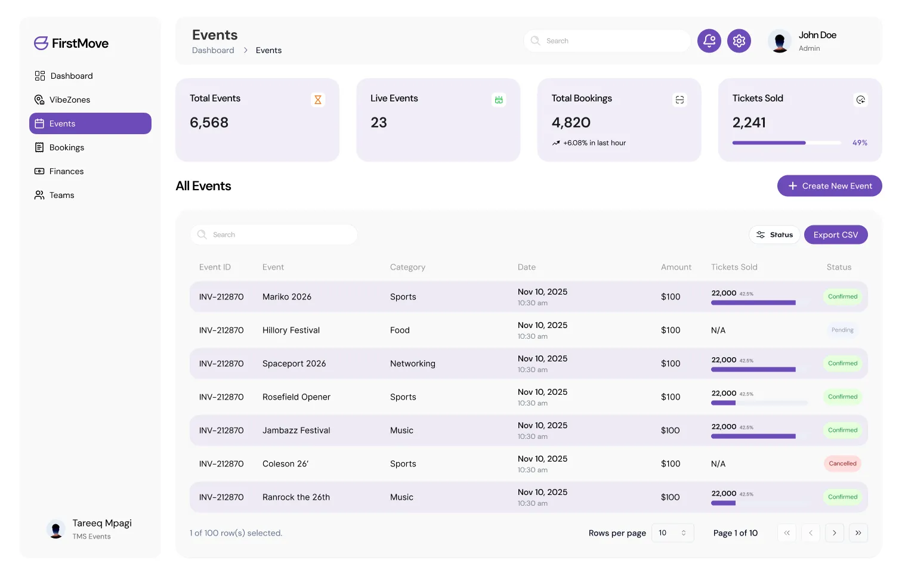Screen dimensions: 902x588
Task: Go to previous page of results
Action: [811, 533]
